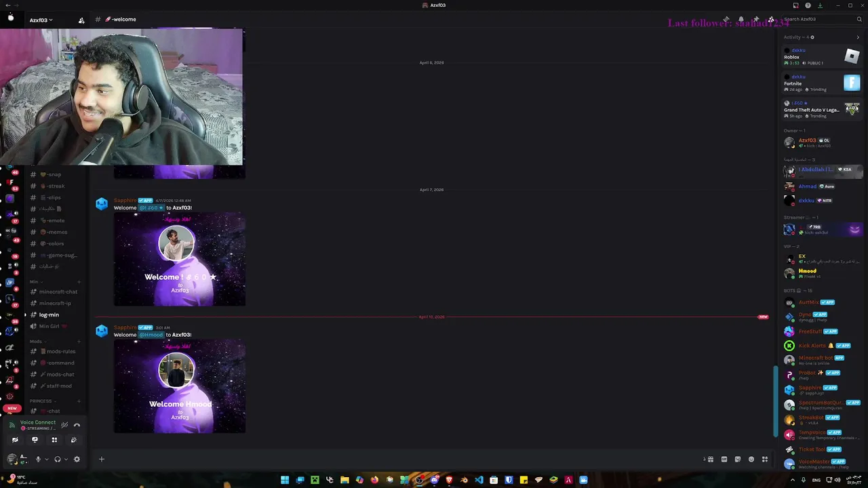Mute the microphone

(38, 459)
